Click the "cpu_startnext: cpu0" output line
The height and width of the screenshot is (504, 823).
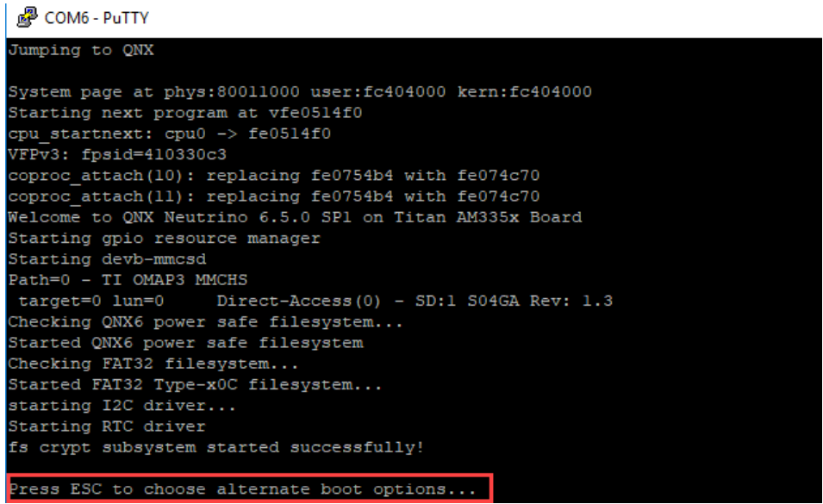click(x=170, y=134)
